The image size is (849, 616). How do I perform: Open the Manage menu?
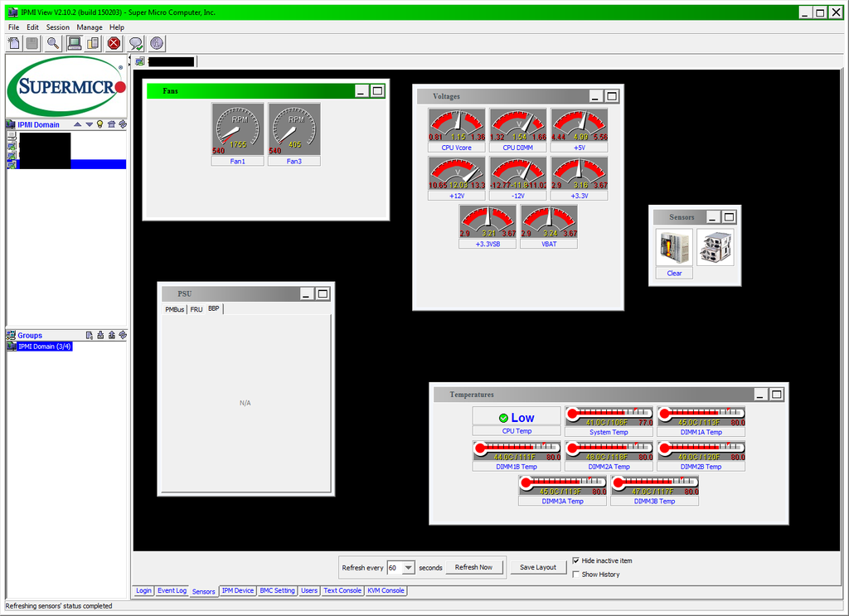pyautogui.click(x=90, y=27)
